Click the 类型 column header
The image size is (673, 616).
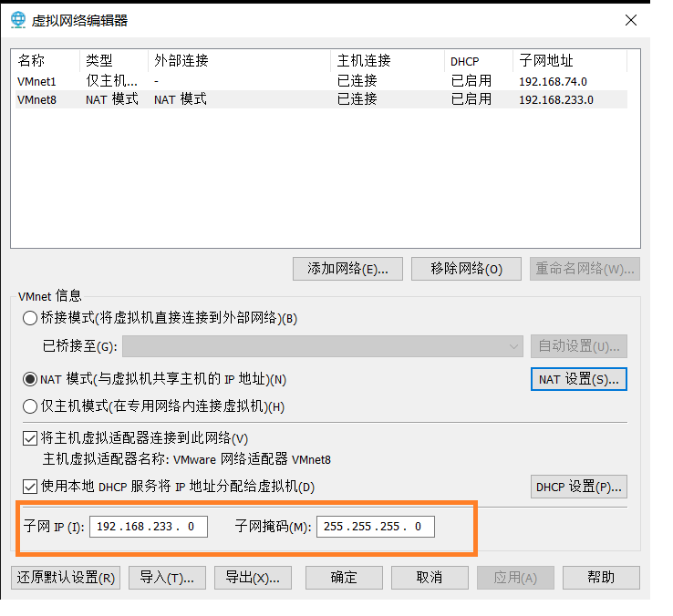[114, 61]
